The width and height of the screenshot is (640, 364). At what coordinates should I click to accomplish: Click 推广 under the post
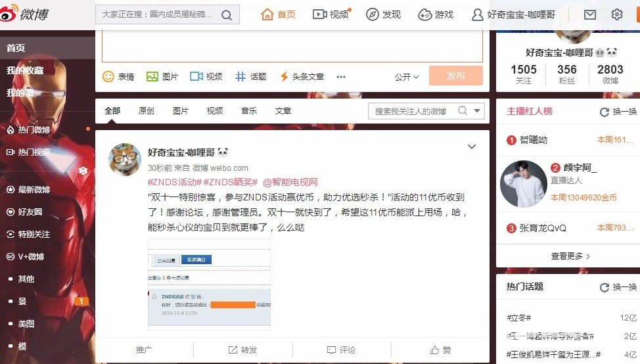(x=144, y=350)
